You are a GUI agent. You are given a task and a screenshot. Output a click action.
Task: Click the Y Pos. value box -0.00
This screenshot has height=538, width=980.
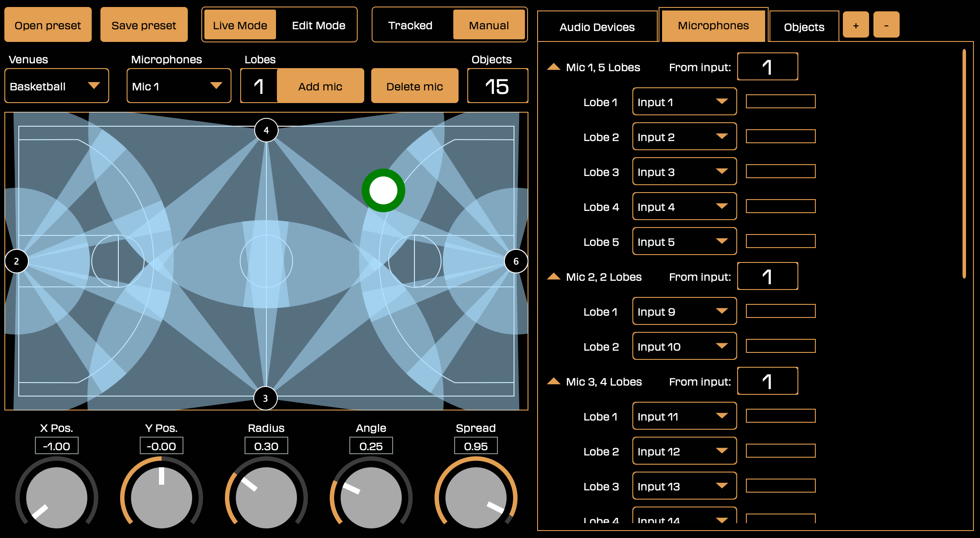pyautogui.click(x=162, y=446)
